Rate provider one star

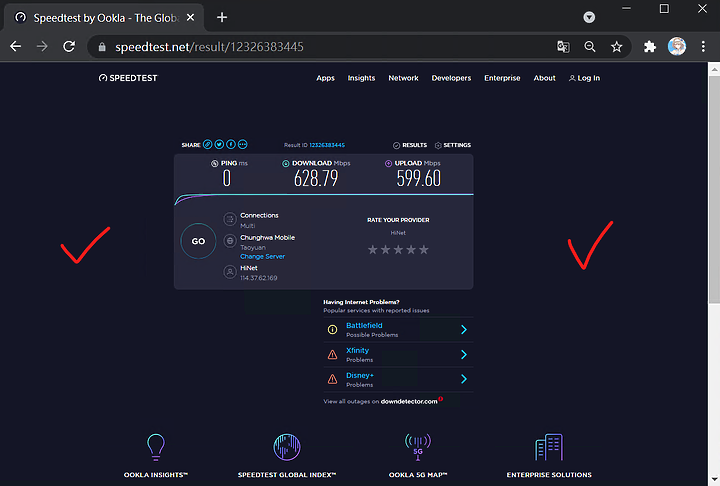373,249
